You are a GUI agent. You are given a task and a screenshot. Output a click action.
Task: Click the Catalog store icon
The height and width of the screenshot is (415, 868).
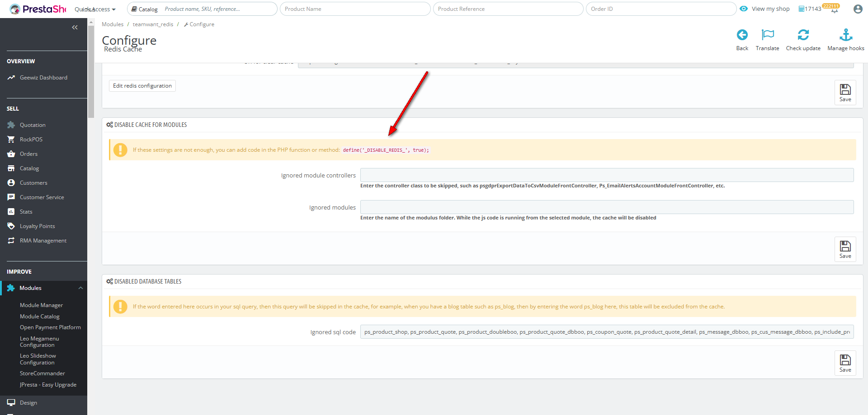coord(11,168)
